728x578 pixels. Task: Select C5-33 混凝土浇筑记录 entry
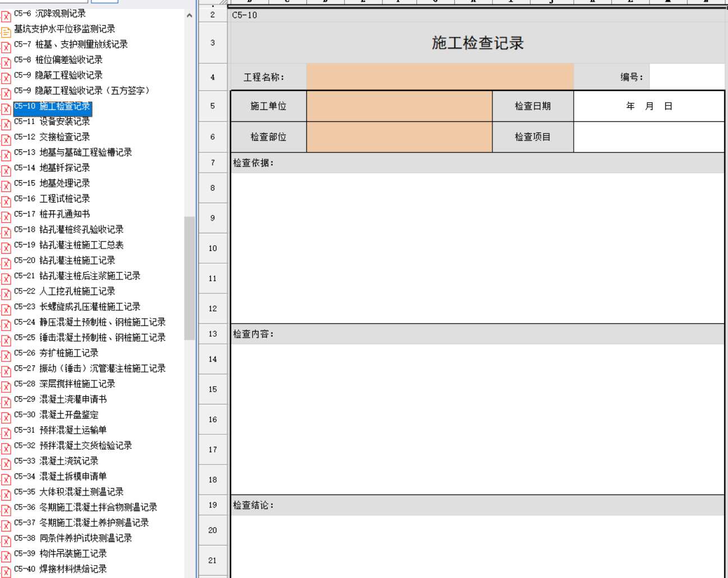tap(68, 461)
